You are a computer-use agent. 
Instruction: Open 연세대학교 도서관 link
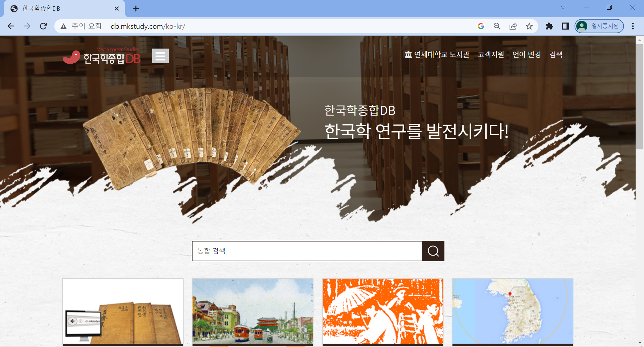(437, 55)
